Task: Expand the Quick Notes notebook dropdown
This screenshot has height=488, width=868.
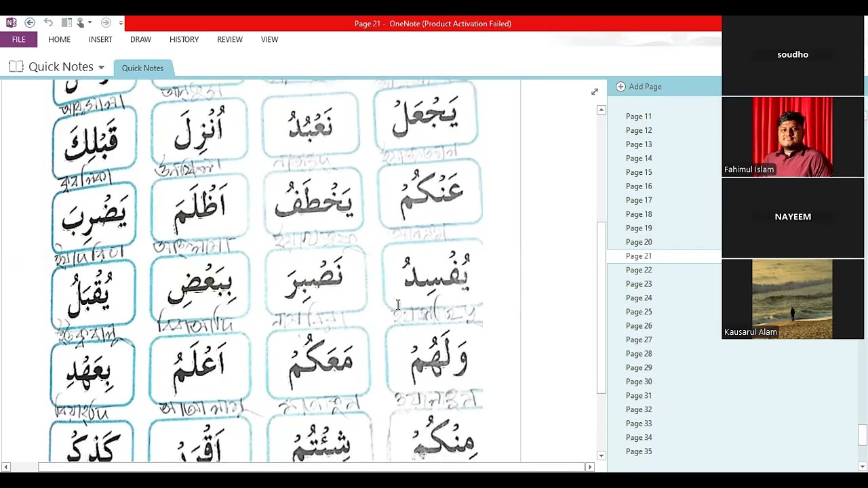Action: (101, 67)
